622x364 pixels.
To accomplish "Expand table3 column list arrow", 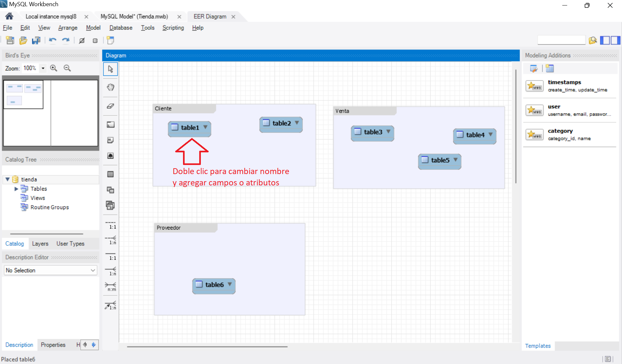I will (388, 132).
